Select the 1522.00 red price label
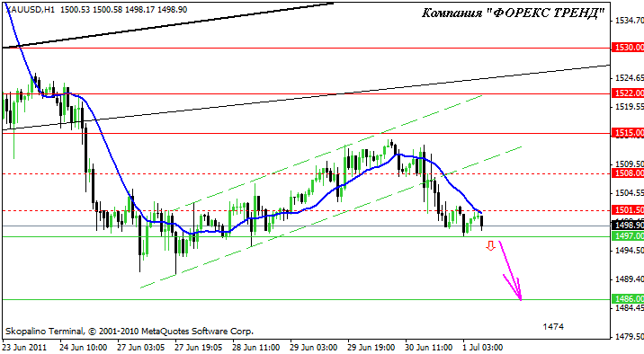644x354 pixels. pyautogui.click(x=628, y=93)
